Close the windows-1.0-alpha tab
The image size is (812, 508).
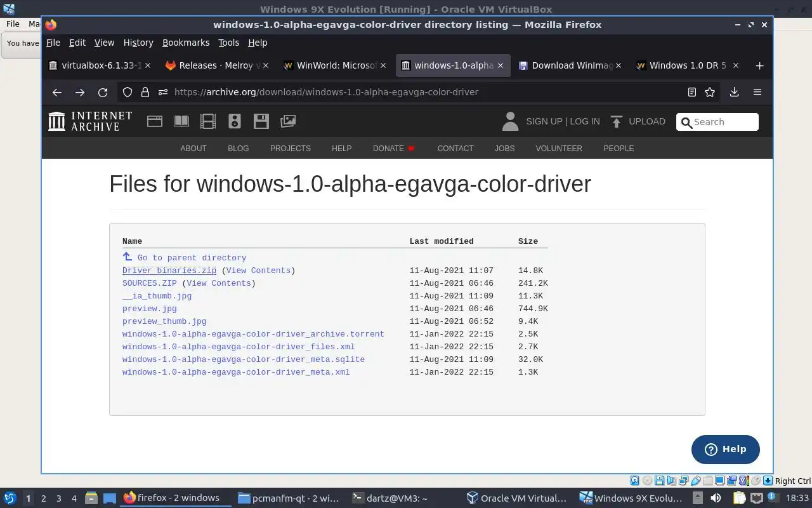click(501, 65)
